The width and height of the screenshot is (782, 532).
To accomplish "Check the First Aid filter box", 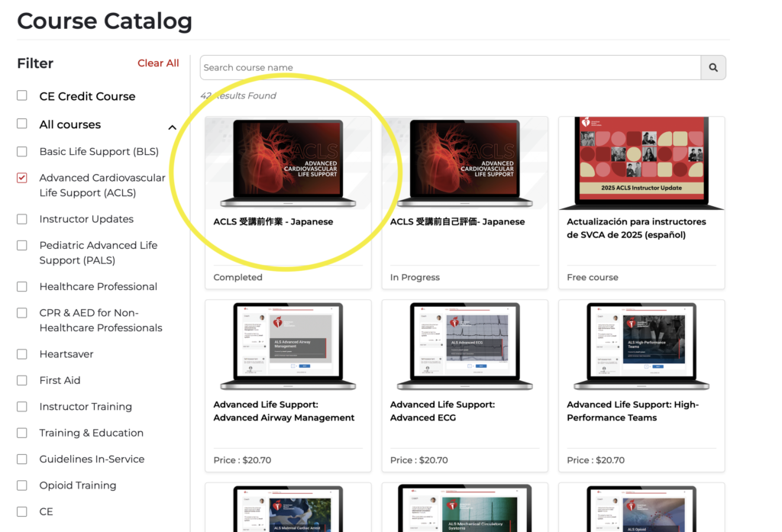I will pyautogui.click(x=22, y=380).
